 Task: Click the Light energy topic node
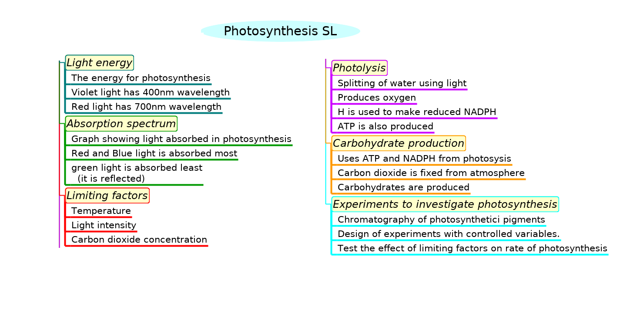[x=99, y=63]
